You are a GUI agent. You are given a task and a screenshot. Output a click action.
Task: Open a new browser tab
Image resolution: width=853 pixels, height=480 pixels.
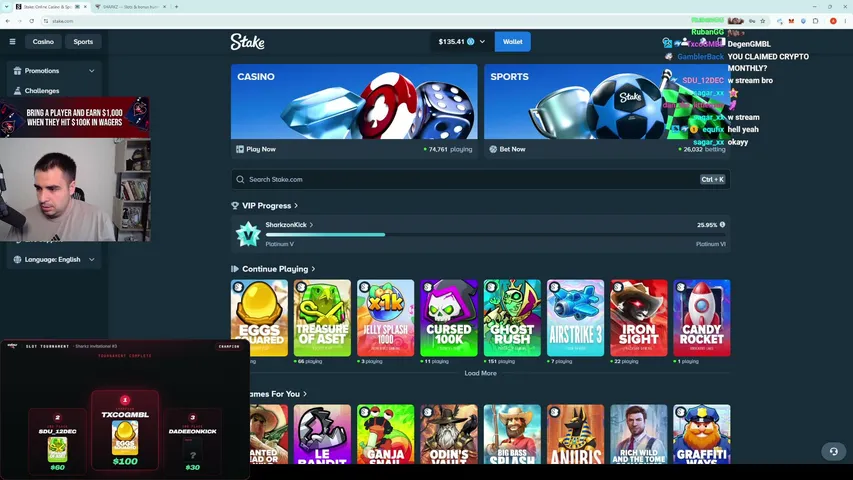pos(176,7)
